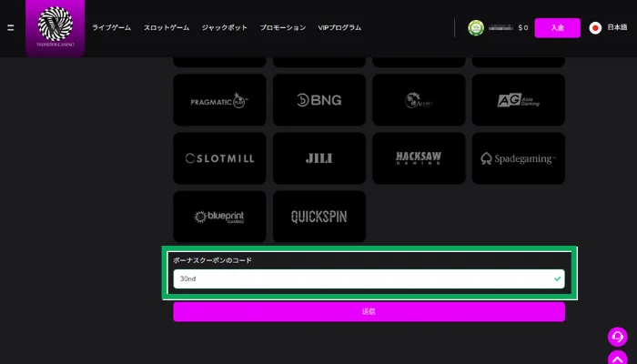Select the Quickspin provider tile
The image size is (637, 364).
coord(319,217)
